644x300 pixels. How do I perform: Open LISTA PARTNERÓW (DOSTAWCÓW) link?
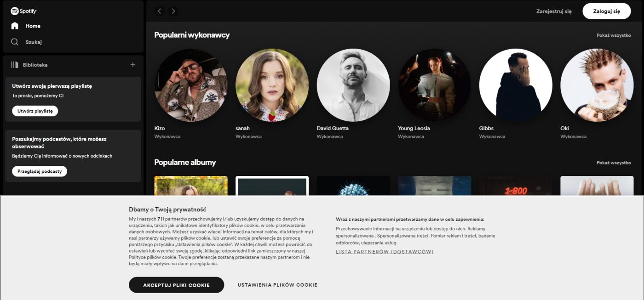pos(385,252)
